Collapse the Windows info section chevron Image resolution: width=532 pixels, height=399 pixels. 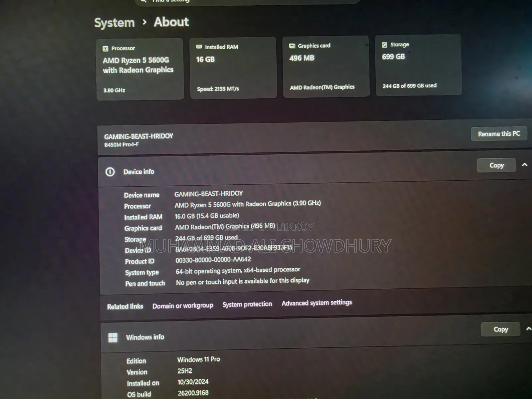[x=529, y=329]
